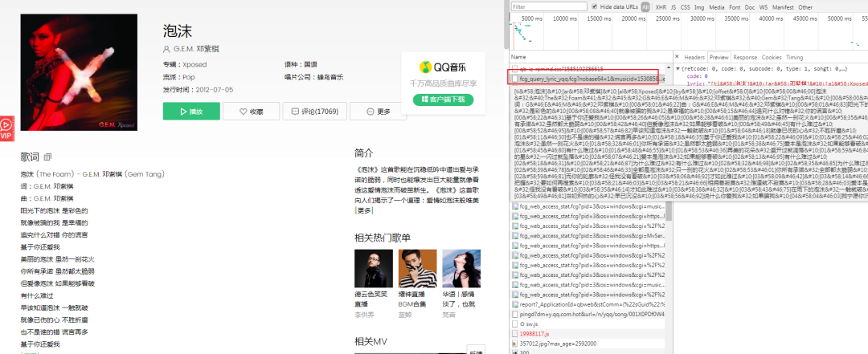Filter network requests by WS
Image resolution: width=868 pixels, height=354 pixels.
tap(764, 7)
